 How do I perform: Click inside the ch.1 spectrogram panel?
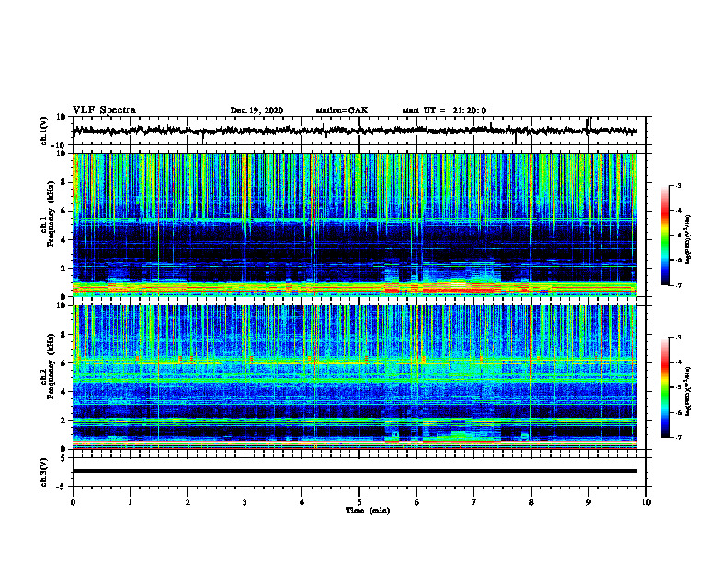click(355, 224)
